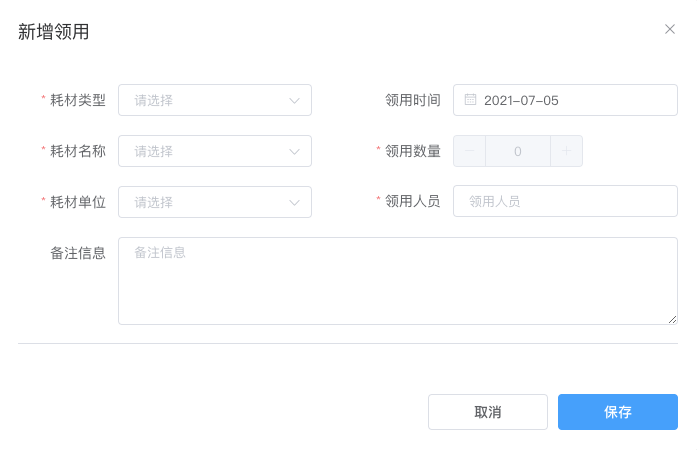Open the 耗材名称 dropdown
Screen dimensions: 697x450
pyautogui.click(x=215, y=151)
